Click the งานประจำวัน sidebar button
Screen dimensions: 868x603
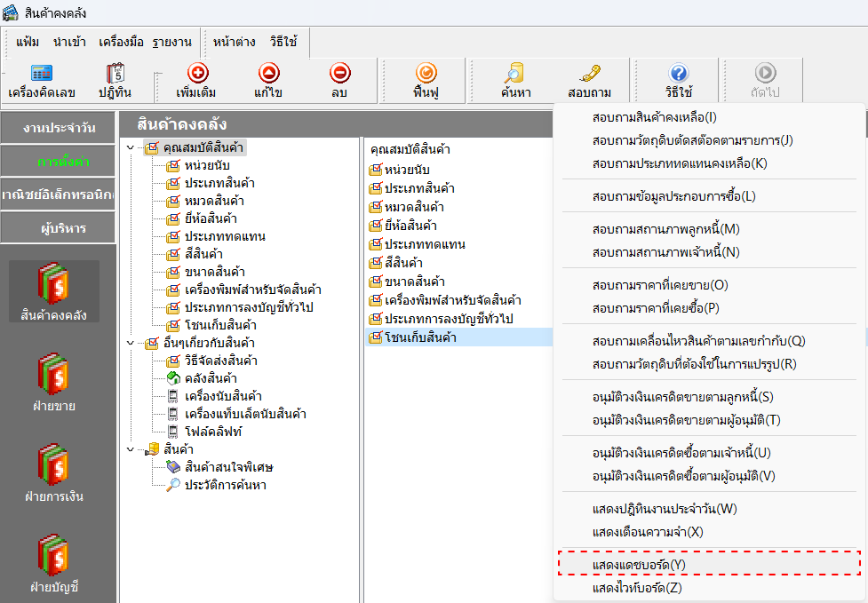[x=58, y=128]
